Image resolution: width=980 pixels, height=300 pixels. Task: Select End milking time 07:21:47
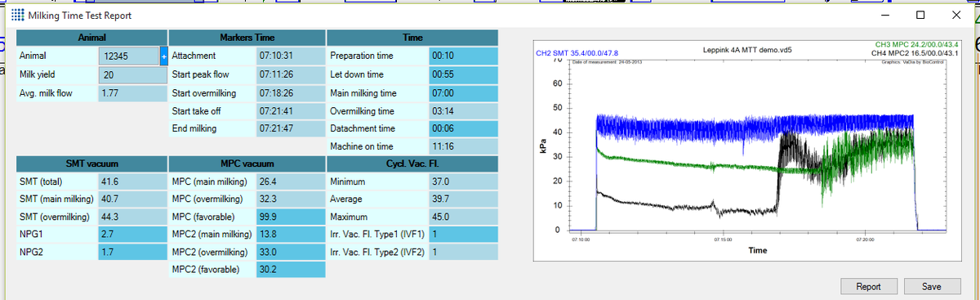coord(291,128)
